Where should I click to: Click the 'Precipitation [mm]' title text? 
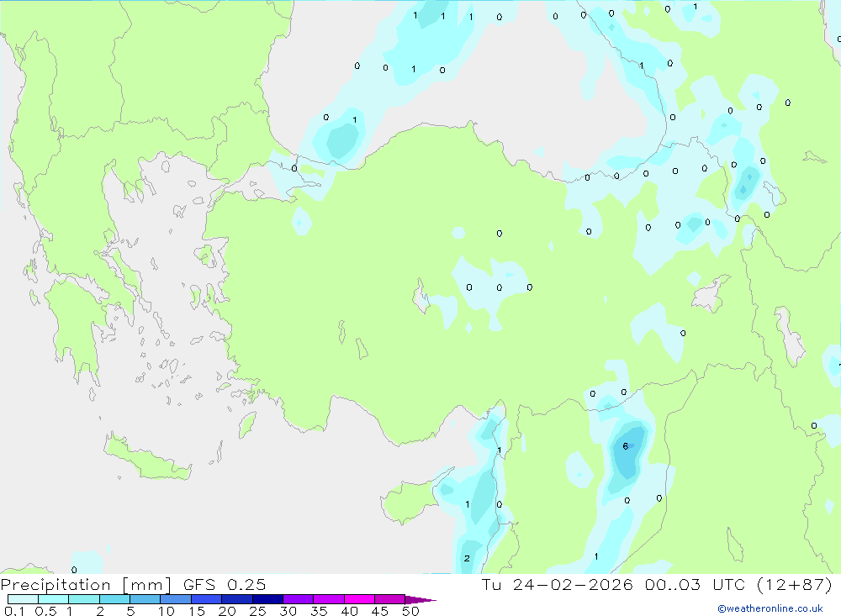86,585
